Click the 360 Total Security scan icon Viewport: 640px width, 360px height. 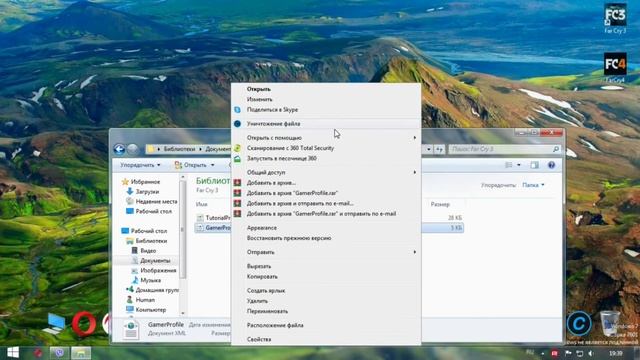coord(237,148)
